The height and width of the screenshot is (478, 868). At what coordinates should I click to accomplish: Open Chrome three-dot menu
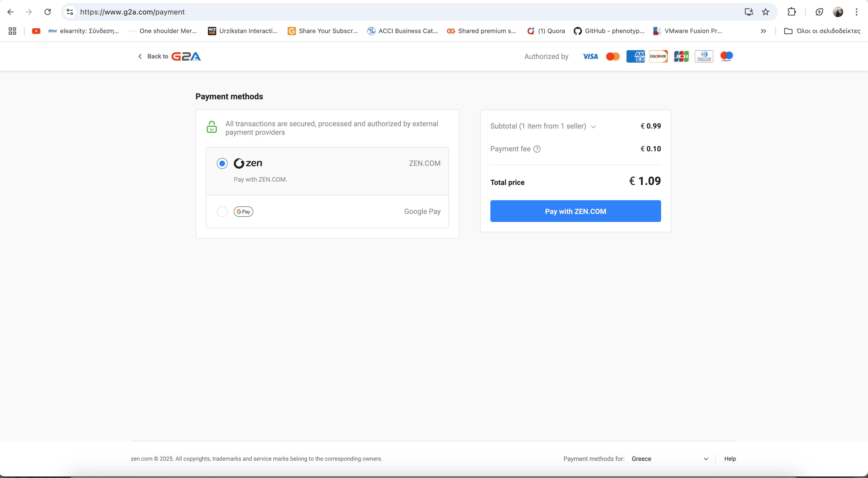[856, 12]
